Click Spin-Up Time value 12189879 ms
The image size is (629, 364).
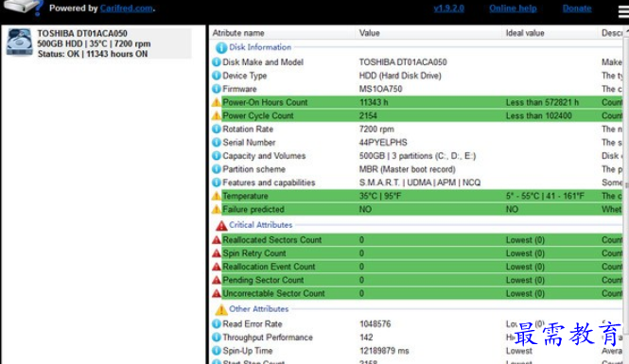click(384, 351)
